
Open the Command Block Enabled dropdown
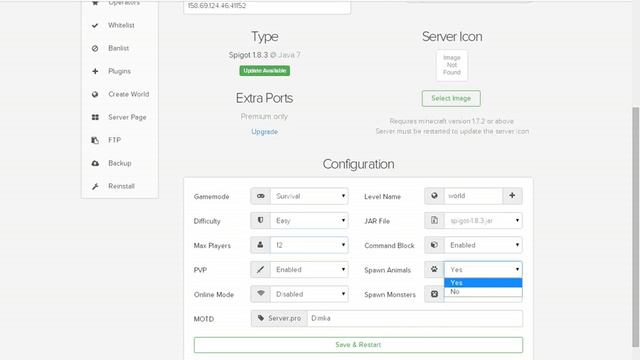483,245
